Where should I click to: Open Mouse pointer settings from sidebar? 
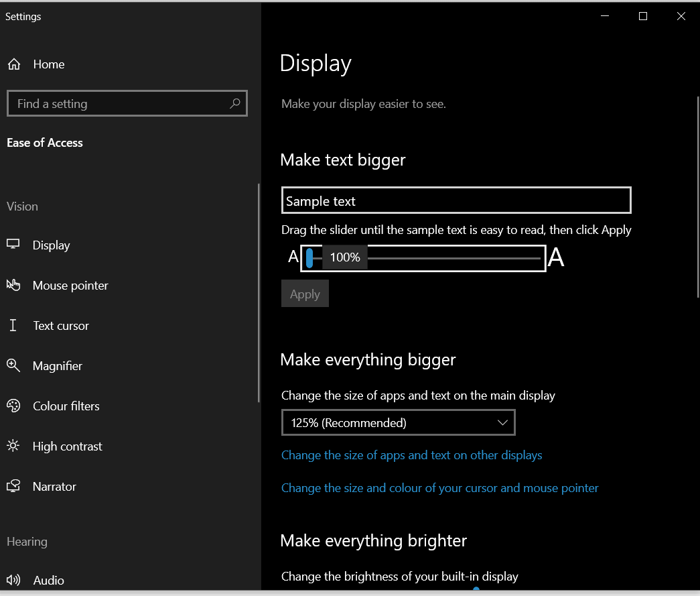click(13, 285)
